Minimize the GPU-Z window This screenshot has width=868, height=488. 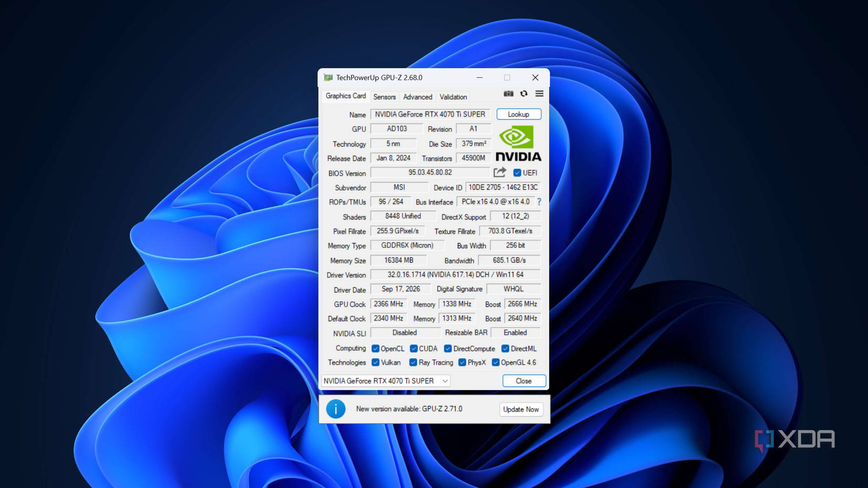click(x=479, y=77)
